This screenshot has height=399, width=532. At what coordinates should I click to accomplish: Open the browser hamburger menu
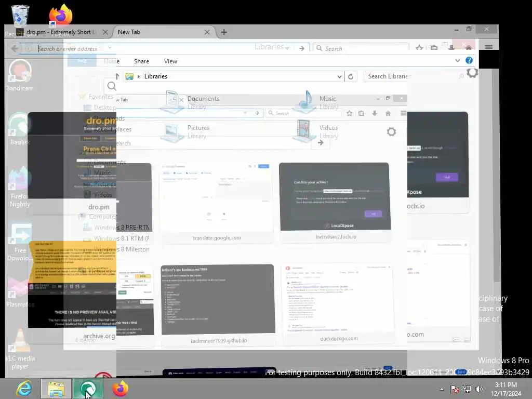tap(488, 47)
